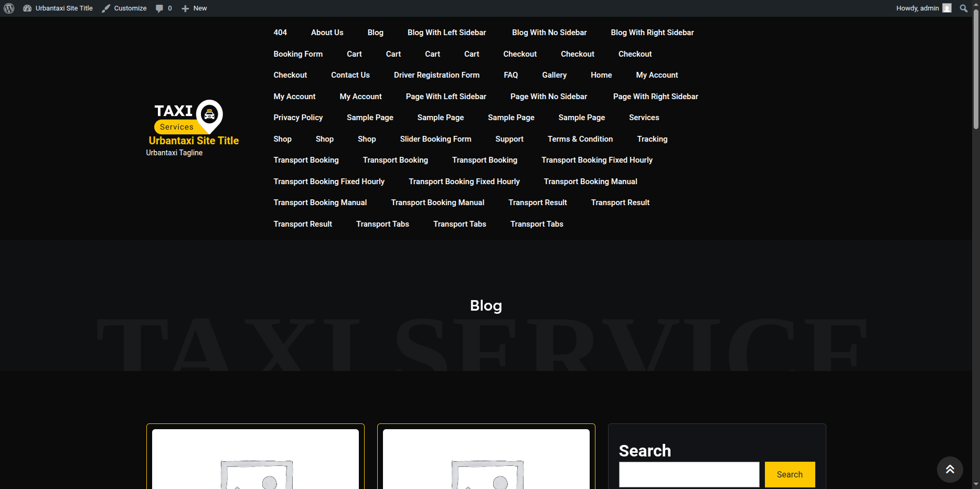980x489 pixels.
Task: Open Blog With No Sidebar page
Action: point(549,33)
